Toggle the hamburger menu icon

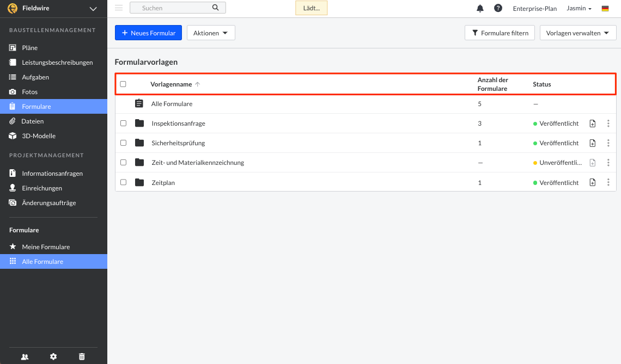click(119, 8)
